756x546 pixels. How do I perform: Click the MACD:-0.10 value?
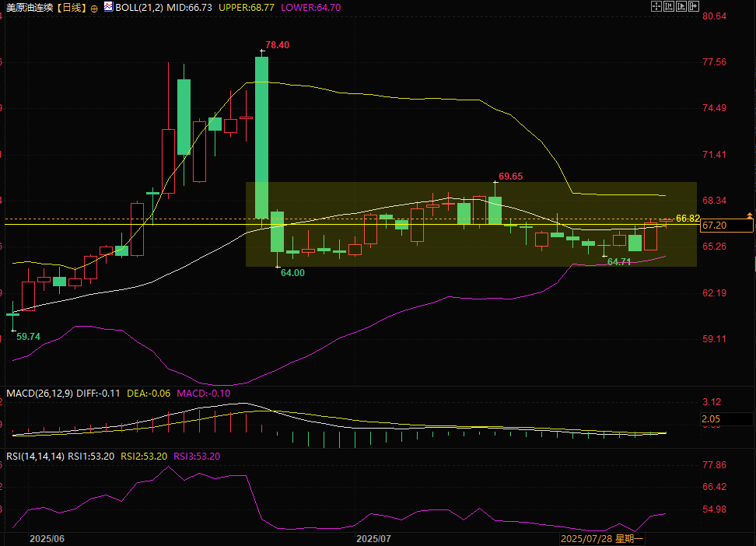204,394
